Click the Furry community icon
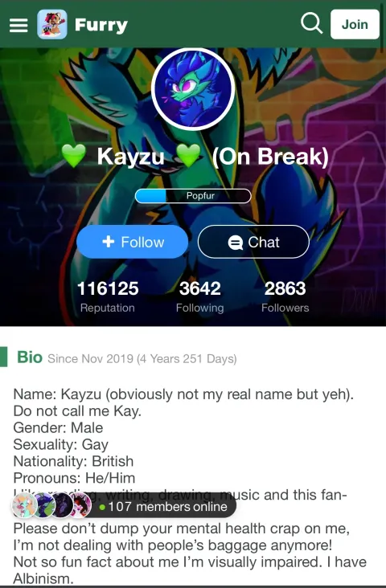This screenshot has height=588, width=386. click(52, 24)
